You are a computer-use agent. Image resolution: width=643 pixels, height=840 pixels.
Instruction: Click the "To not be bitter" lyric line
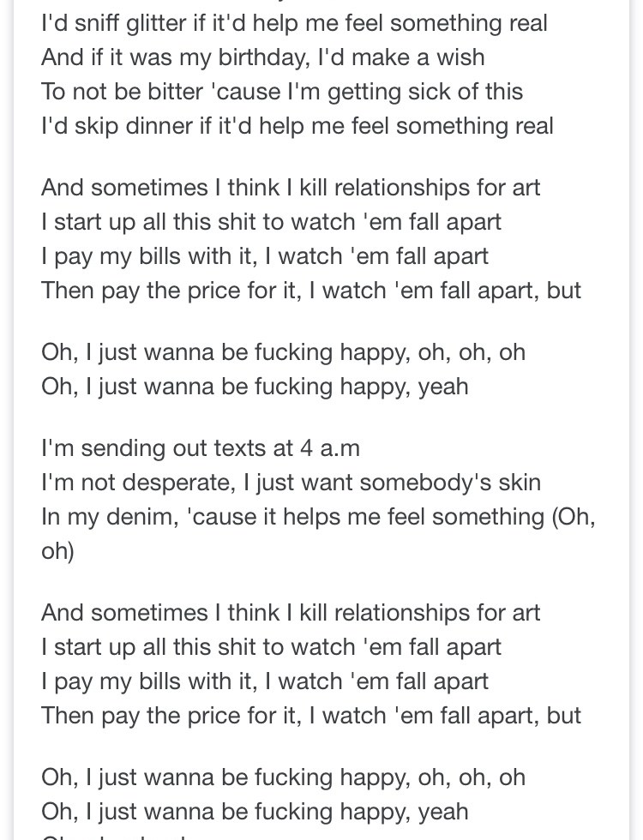point(281,92)
